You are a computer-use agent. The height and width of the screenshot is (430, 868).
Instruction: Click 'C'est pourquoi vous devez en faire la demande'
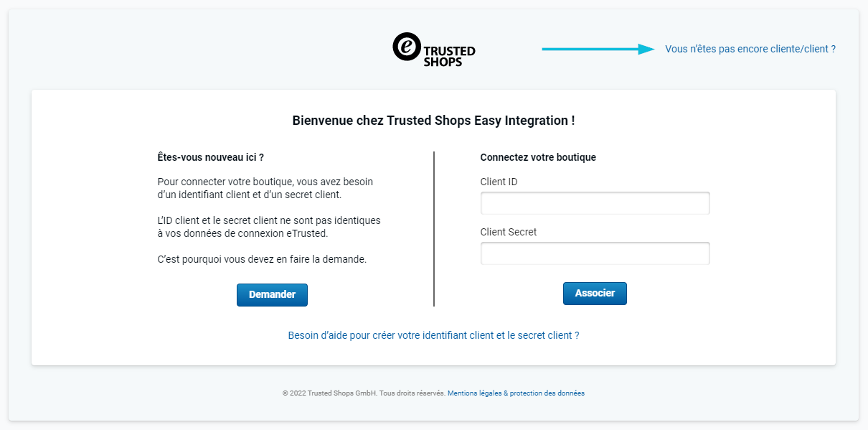point(262,259)
